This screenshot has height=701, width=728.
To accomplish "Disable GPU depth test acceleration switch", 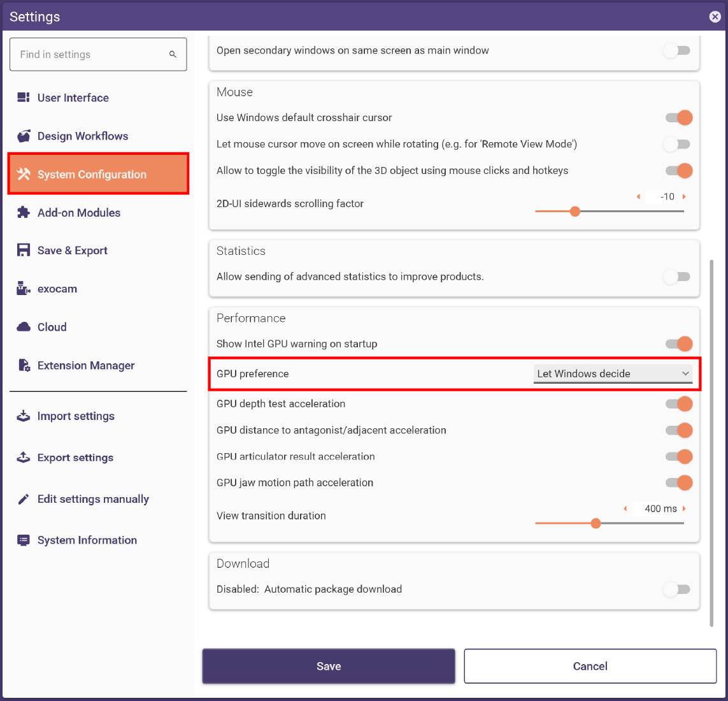I will pyautogui.click(x=679, y=403).
